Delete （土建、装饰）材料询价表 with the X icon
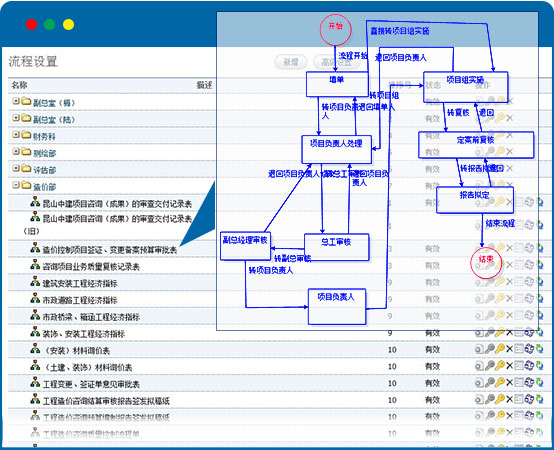The image size is (554, 450). tap(509, 366)
